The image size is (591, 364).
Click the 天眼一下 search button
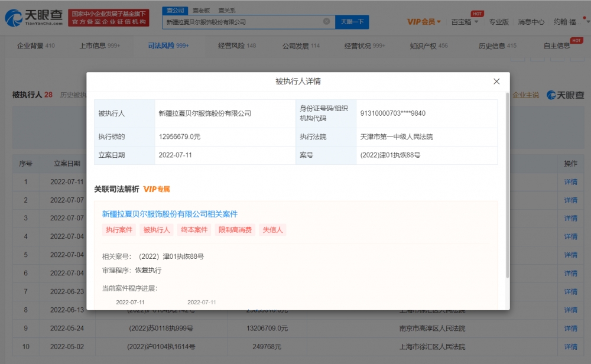click(x=352, y=22)
